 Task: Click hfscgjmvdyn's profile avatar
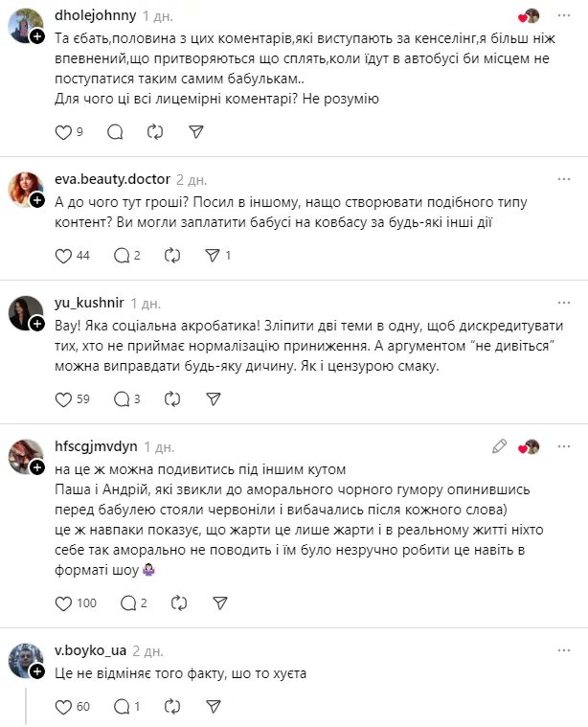click(23, 454)
